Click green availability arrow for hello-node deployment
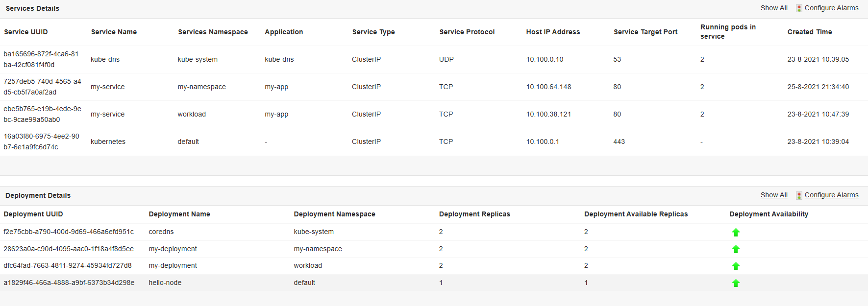Screen dimensions: 868x306 (736, 283)
